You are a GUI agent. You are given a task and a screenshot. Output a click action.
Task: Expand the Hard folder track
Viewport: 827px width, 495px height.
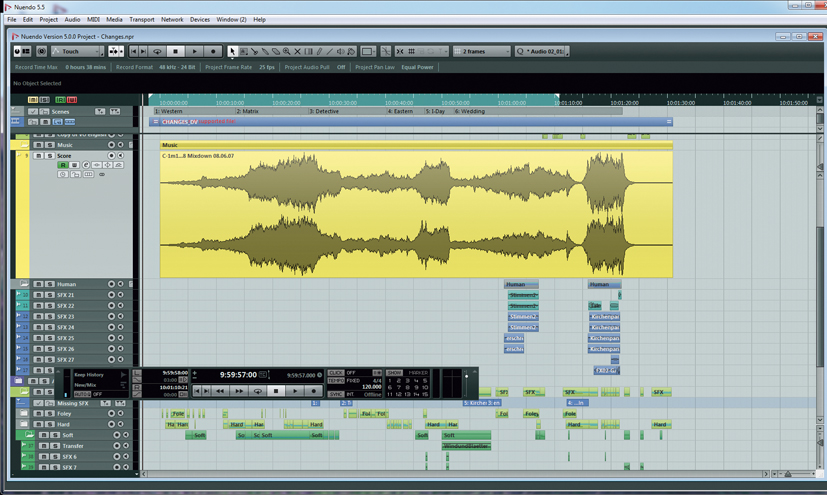(24, 424)
